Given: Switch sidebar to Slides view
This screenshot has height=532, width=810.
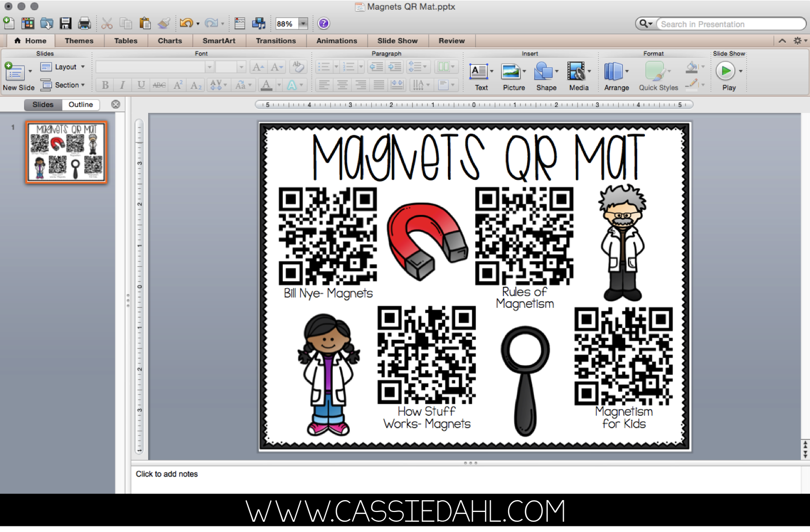Looking at the screenshot, I should [43, 104].
